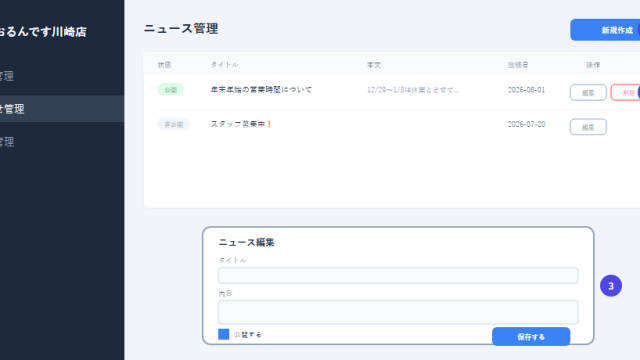Click the 状態 column header
640x360 pixels.
164,65
